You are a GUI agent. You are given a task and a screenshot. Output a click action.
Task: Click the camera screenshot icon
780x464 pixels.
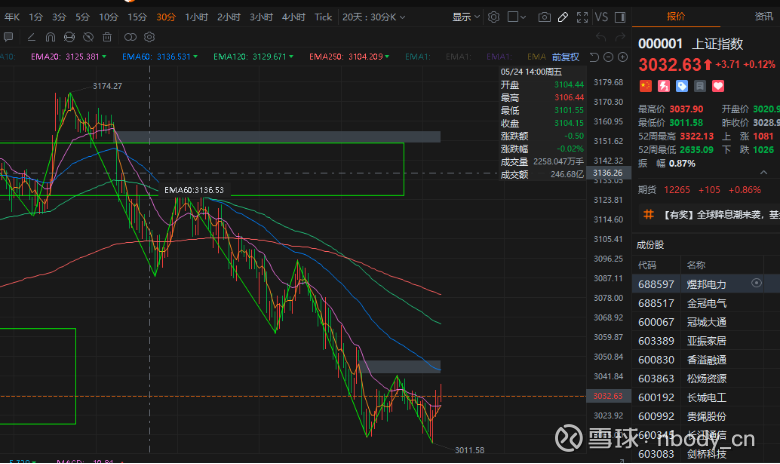[x=543, y=17]
